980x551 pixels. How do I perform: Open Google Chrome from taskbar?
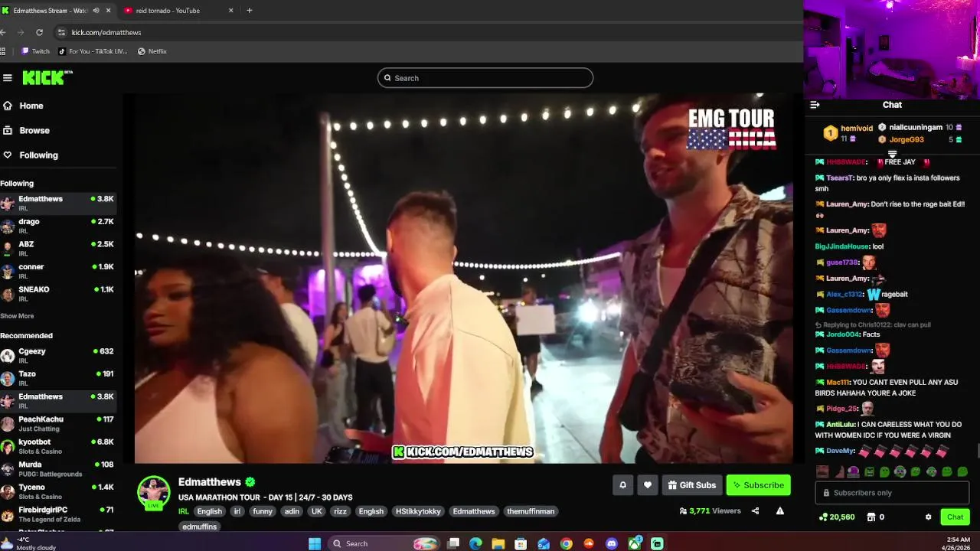pos(567,543)
